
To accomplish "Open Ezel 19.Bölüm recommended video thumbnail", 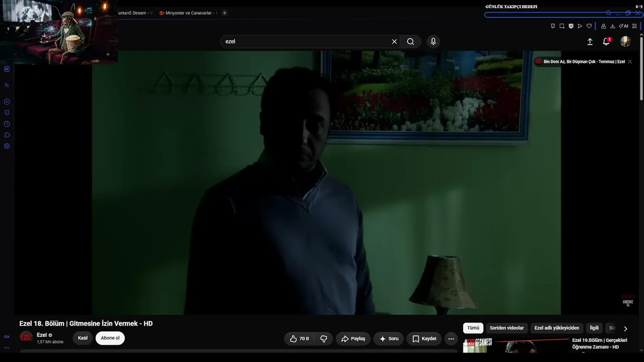I will (x=516, y=345).
